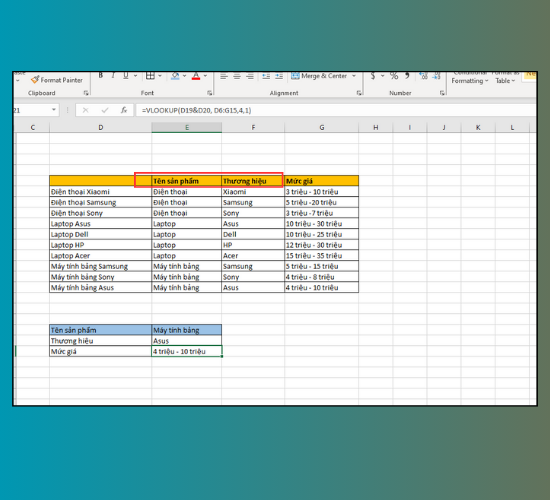Select price cell '12 triệu - 30 triệu'
Image resolution: width=550 pixels, height=500 pixels.
(322, 245)
